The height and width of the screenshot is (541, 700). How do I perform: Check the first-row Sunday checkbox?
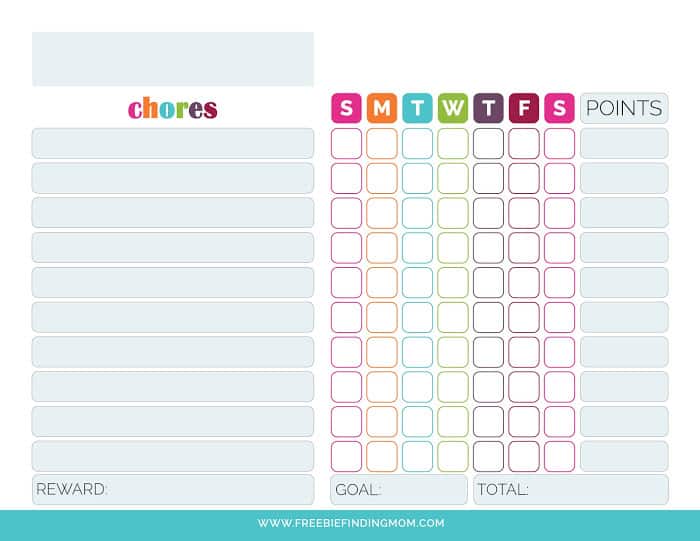(346, 143)
